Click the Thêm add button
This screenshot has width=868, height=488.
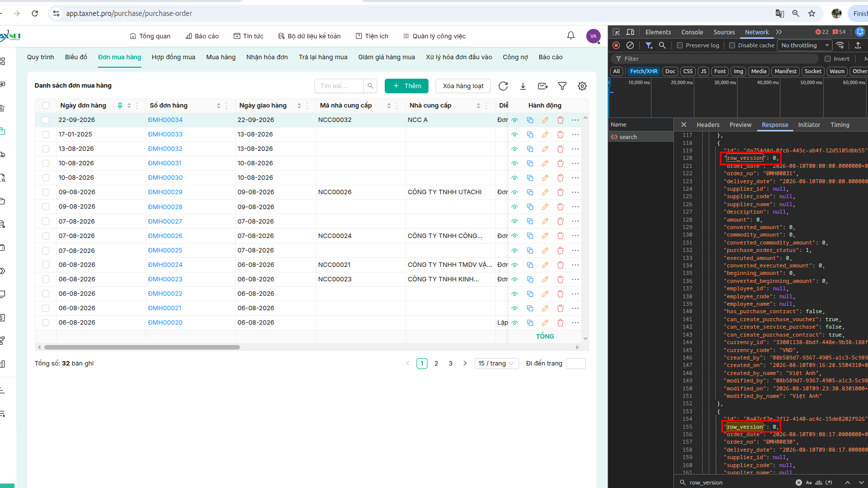coord(407,86)
